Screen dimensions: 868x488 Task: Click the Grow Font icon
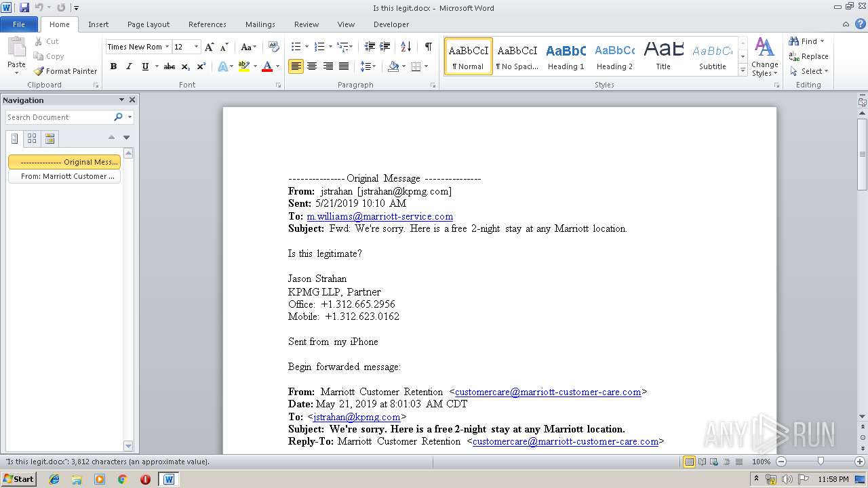[x=210, y=47]
